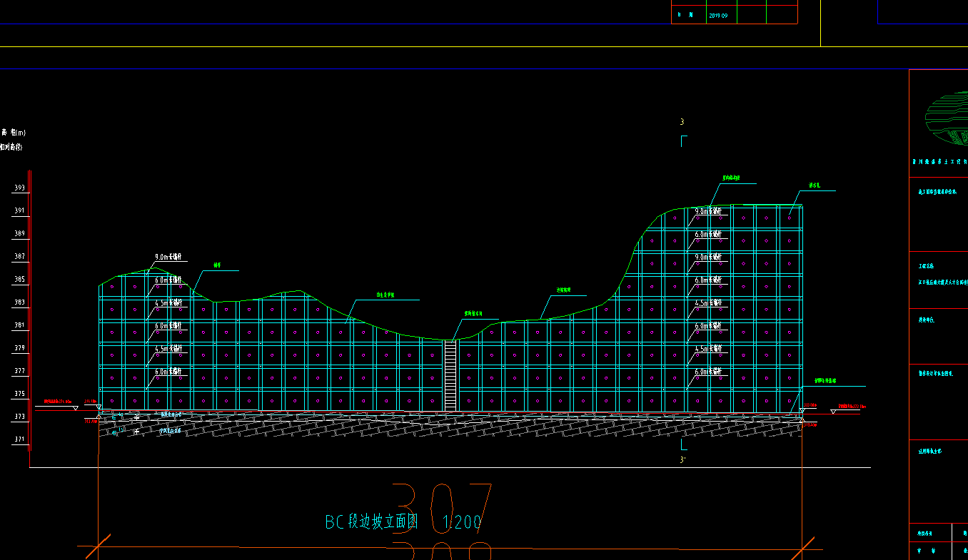Screen dimensions: 968x560
Task: Select the red ground-level note left of the slope
Action: [x=58, y=402]
